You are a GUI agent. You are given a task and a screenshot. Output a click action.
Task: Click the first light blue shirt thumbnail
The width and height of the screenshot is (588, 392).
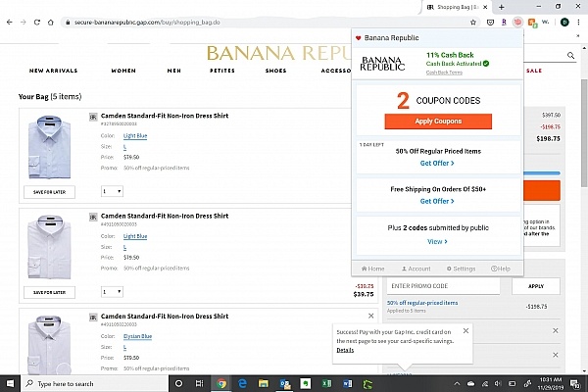[x=49, y=144]
